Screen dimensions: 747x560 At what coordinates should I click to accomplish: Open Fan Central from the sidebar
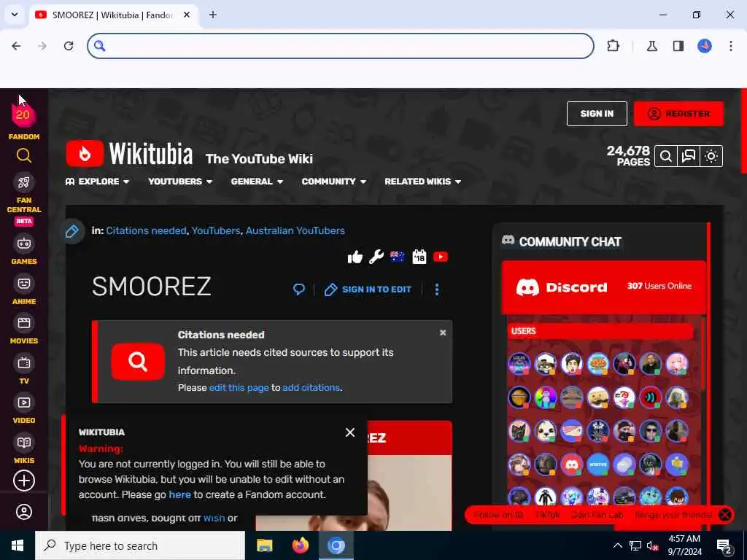(24, 182)
